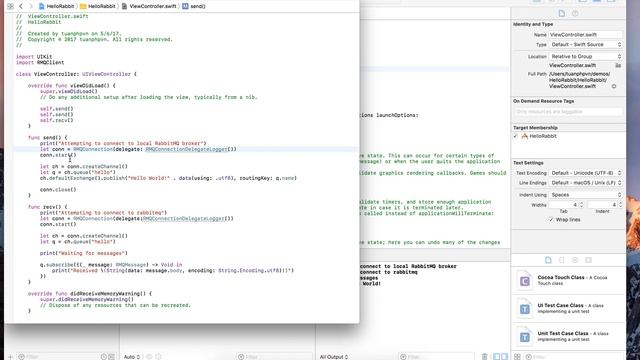
Task: Edit the Name field ViewController.swift
Action: (x=586, y=35)
